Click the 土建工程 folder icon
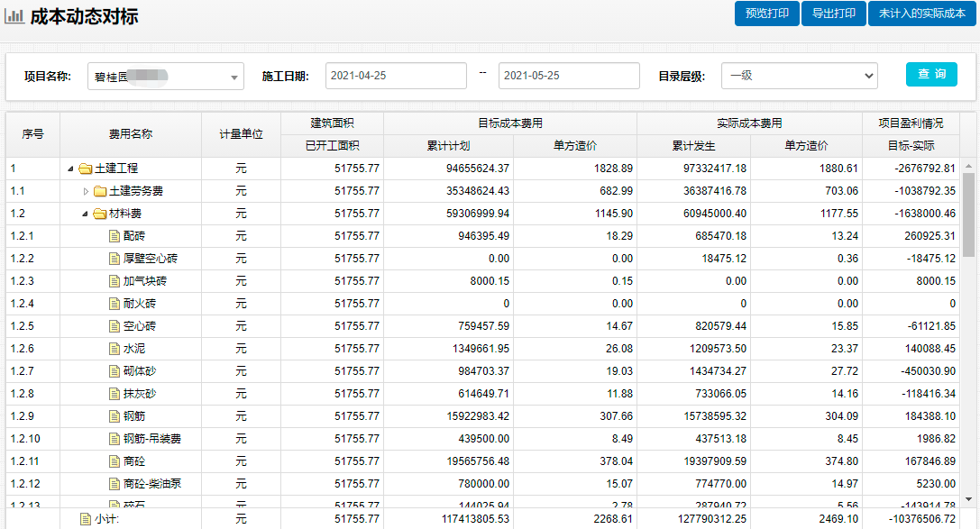Viewport: 980px width, 529px height. [86, 169]
